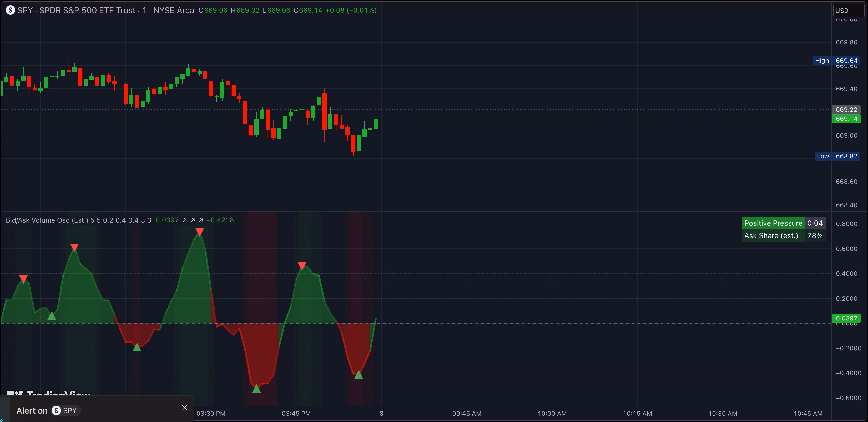
Task: Click the rightmost green up-triangle signal marker
Action: (359, 374)
